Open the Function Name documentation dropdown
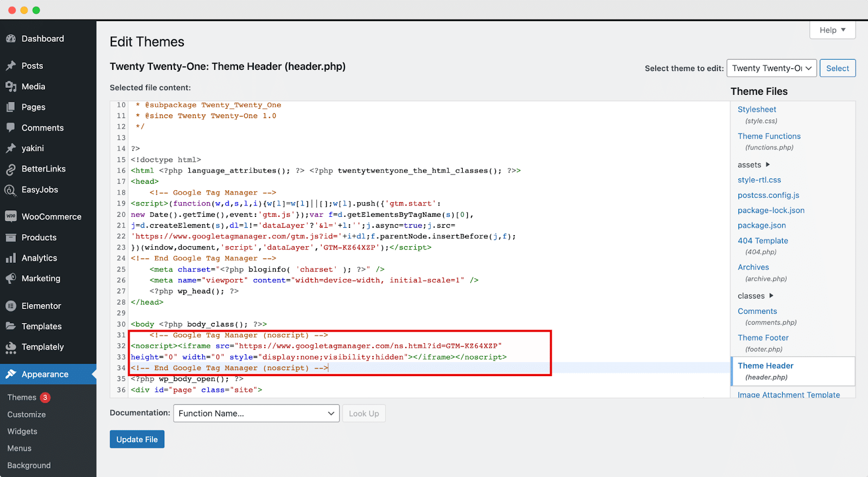 (x=256, y=414)
